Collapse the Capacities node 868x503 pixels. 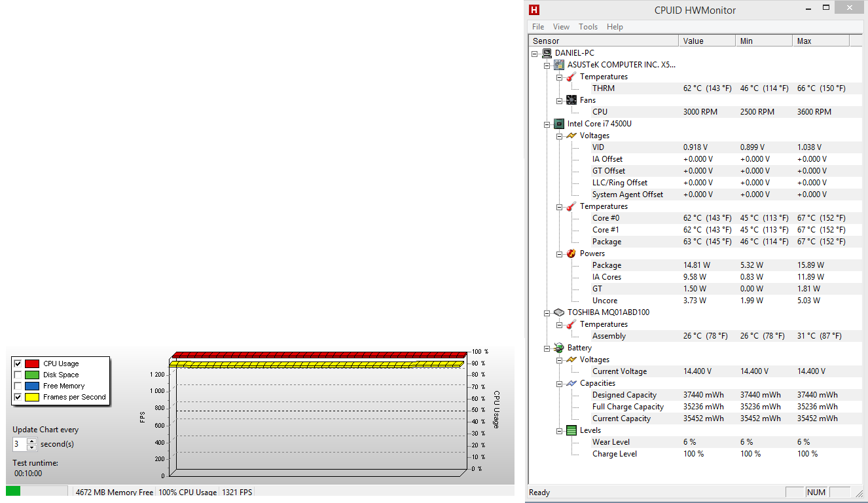click(x=560, y=383)
